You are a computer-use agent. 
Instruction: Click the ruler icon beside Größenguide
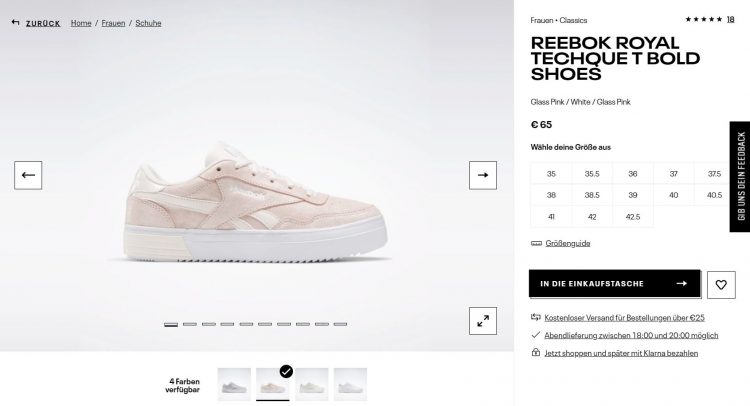tap(536, 243)
